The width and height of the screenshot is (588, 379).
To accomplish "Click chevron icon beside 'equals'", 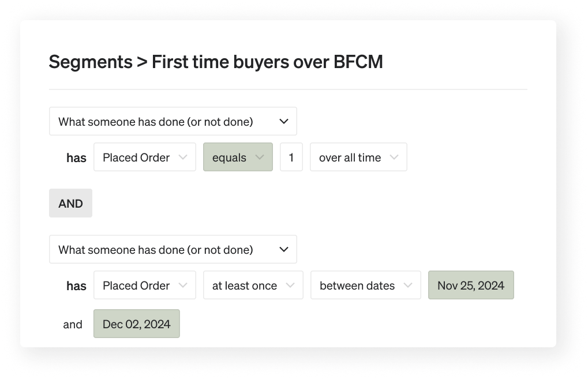I will pyautogui.click(x=260, y=157).
